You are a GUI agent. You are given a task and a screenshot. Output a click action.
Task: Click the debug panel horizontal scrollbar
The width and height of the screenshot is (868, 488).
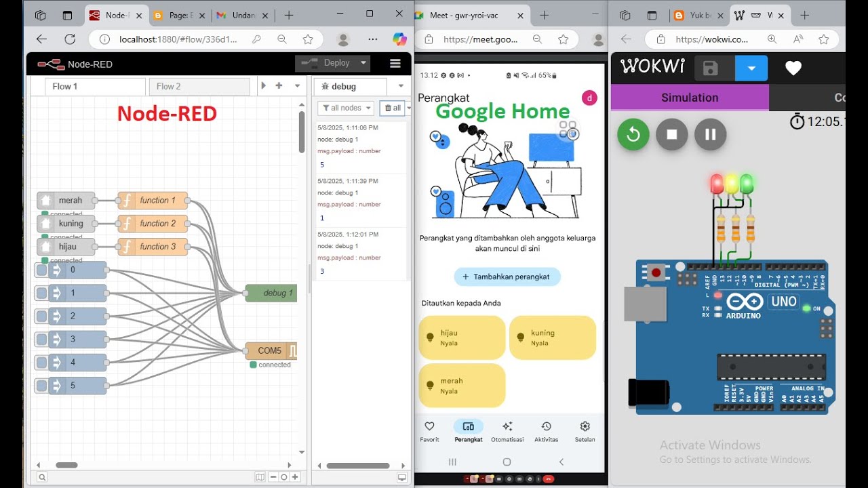[x=358, y=466]
